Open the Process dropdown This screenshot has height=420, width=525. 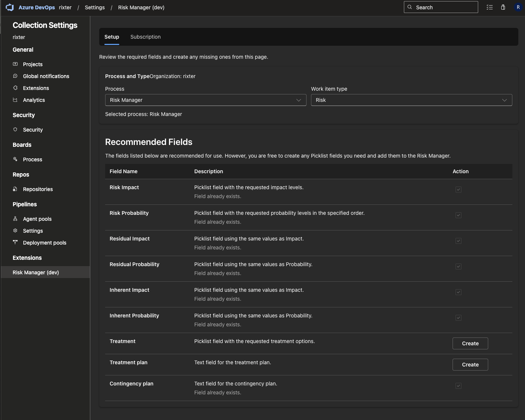pyautogui.click(x=205, y=100)
